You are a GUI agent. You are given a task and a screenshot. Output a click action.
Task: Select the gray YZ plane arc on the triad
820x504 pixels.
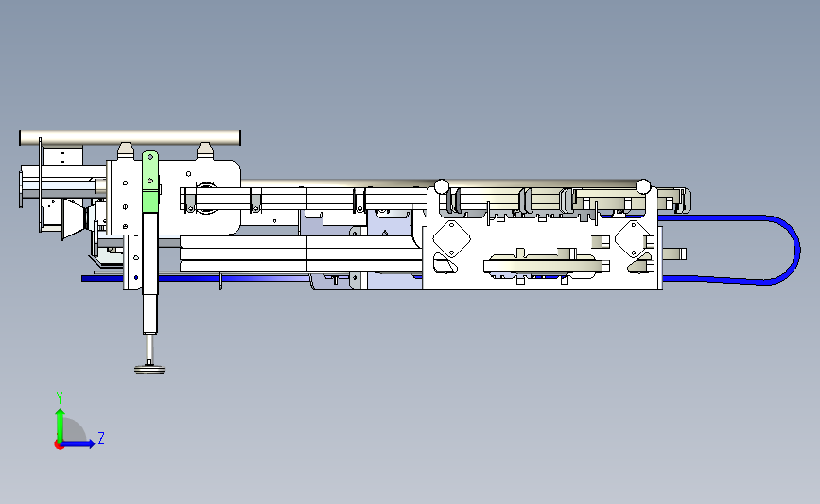[75, 429]
